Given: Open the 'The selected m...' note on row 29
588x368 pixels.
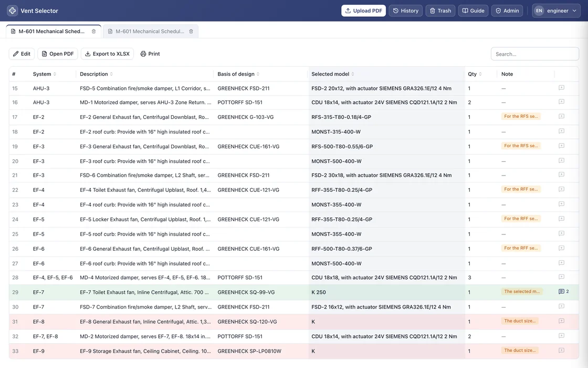Looking at the screenshot, I should pyautogui.click(x=522, y=291).
